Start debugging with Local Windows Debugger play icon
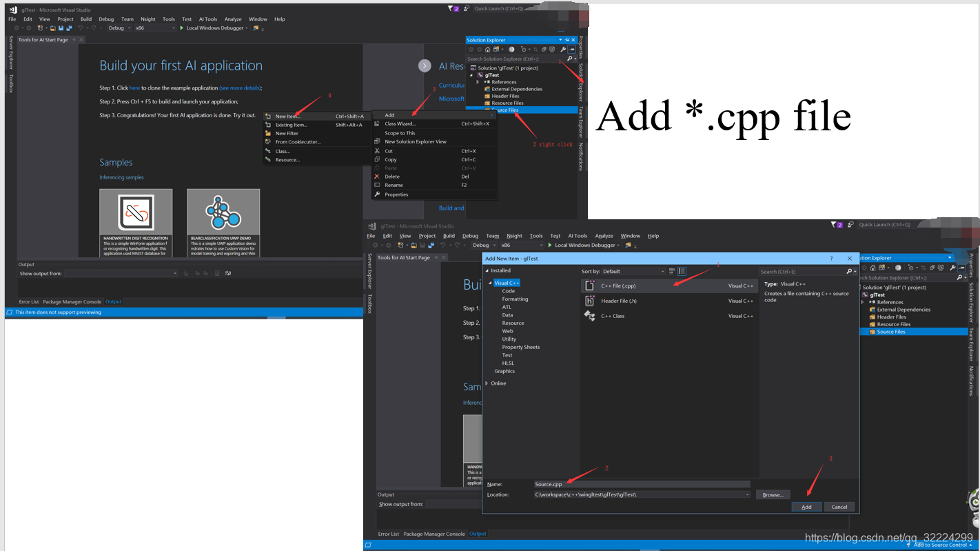The height and width of the screenshot is (551, 980). click(x=182, y=28)
